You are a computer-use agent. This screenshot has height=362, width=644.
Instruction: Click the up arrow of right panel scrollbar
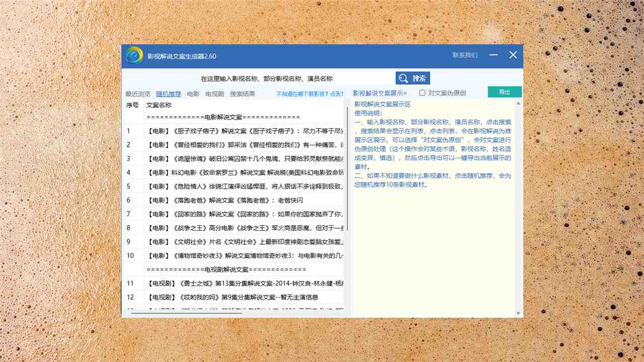tap(519, 104)
